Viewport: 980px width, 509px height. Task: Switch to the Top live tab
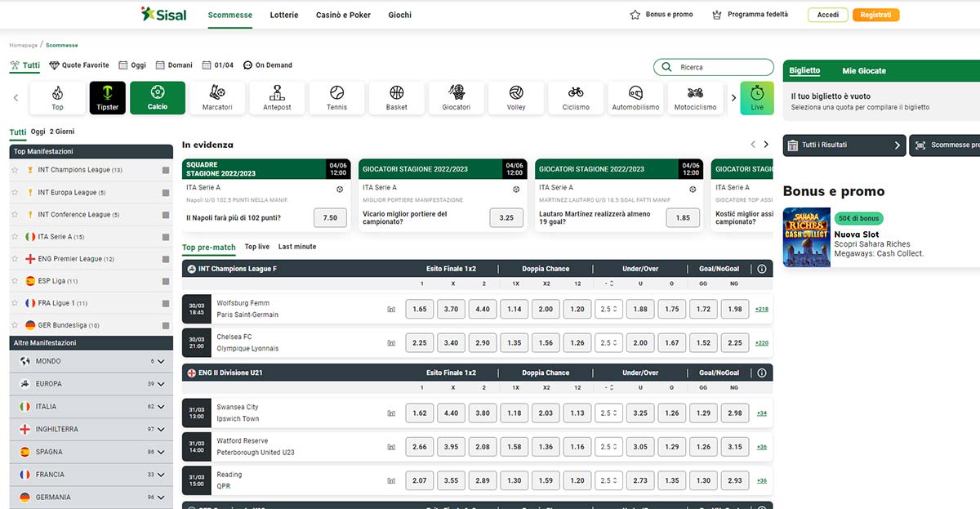coord(256,247)
